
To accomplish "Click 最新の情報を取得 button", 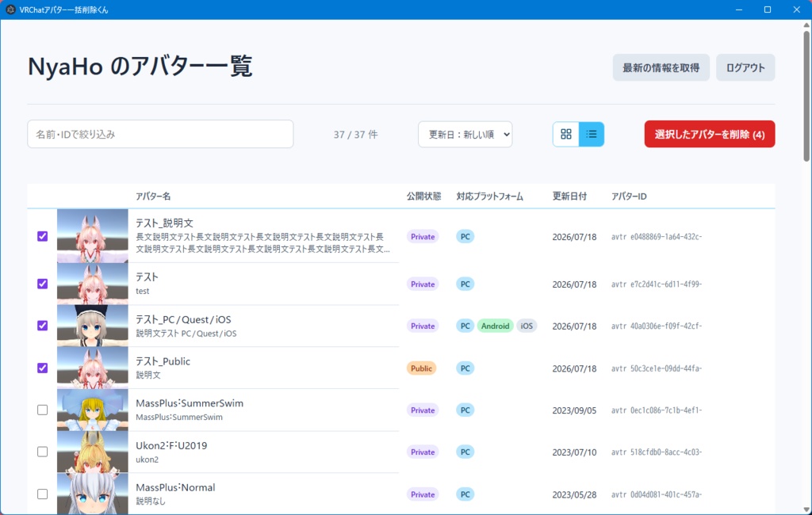I will (x=661, y=68).
